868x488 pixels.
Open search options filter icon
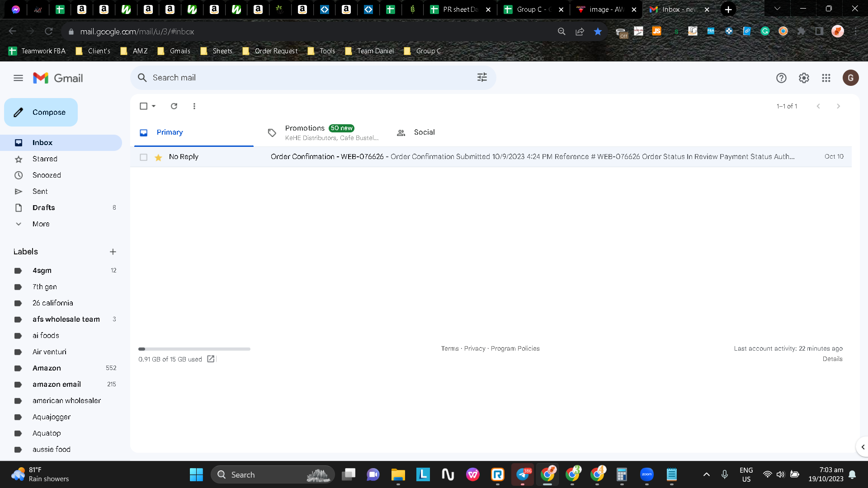[482, 77]
